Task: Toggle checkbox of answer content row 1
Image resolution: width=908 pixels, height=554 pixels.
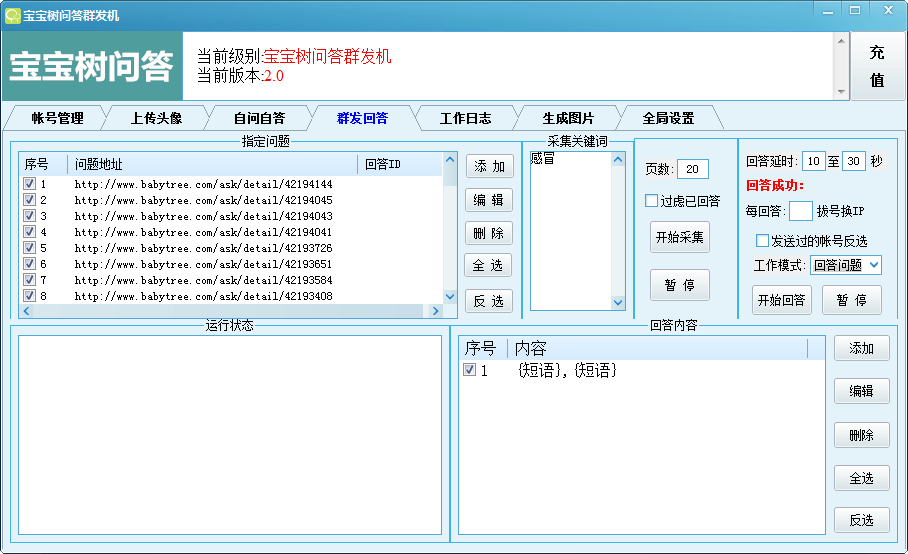Action: (x=470, y=369)
